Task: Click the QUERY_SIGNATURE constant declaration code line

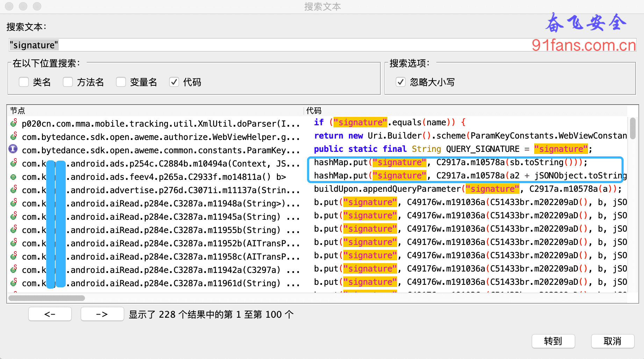Action: coord(453,149)
